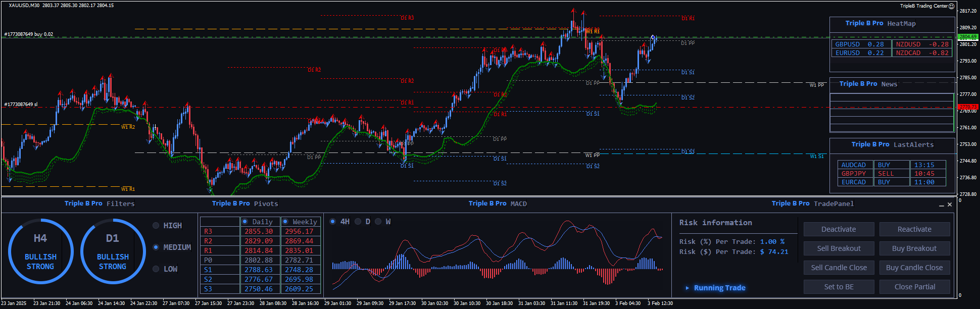Close the Triple B Pro trade panel
Image resolution: width=980 pixels, height=309 pixels.
pyautogui.click(x=950, y=204)
